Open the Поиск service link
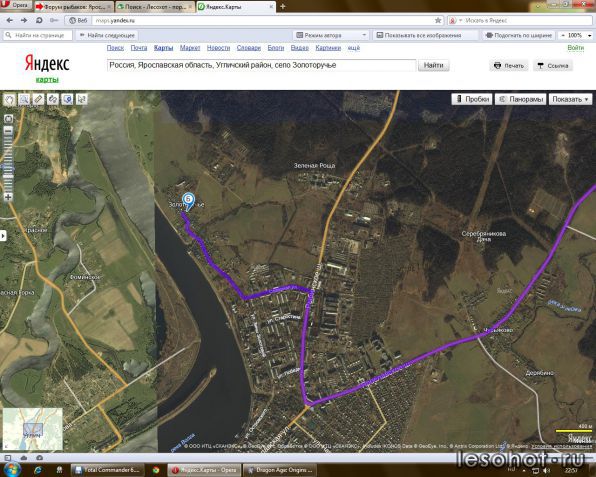 (x=115, y=48)
